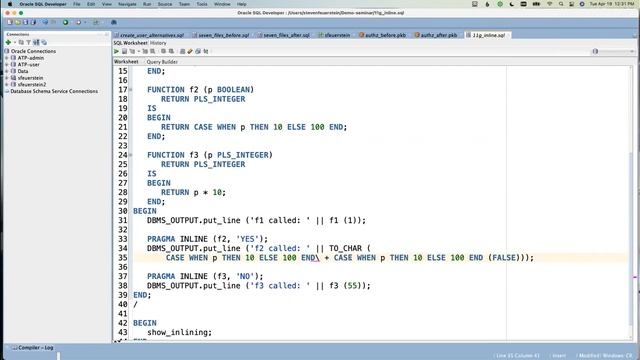Open the new connection dropdown arrow
The width and height of the screenshot is (640, 360).
coord(15,42)
